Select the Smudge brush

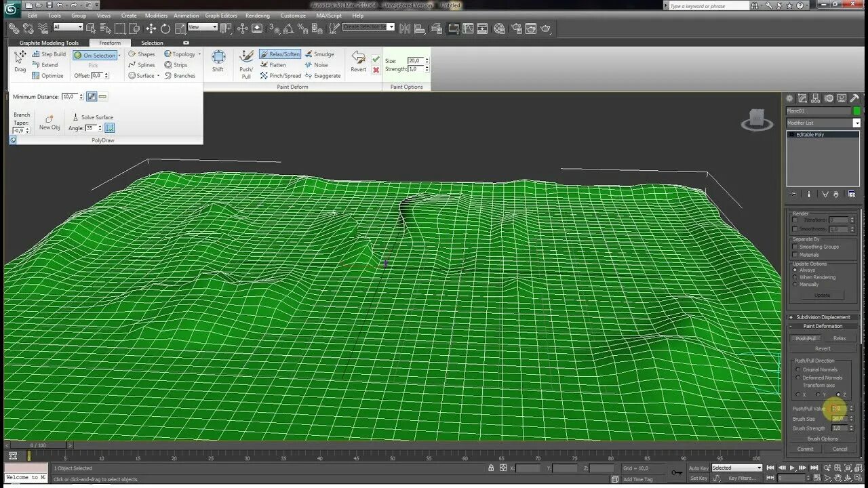point(319,54)
